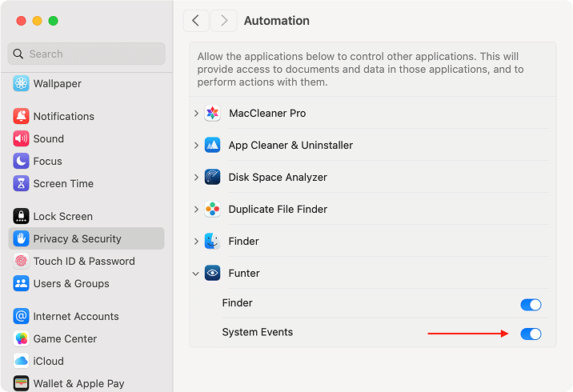This screenshot has height=392, width=573.
Task: Click the Automation title heading
Action: tap(277, 21)
